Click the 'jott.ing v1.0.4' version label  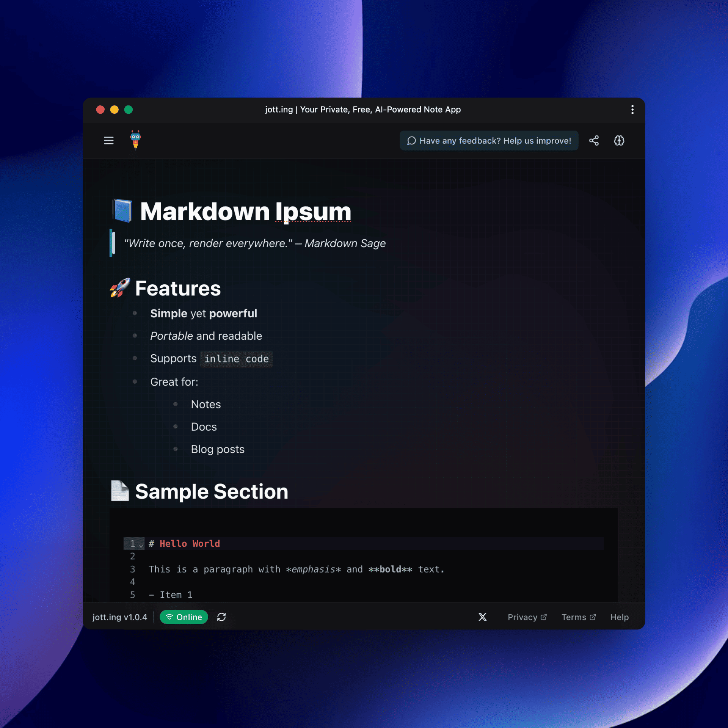tap(120, 617)
